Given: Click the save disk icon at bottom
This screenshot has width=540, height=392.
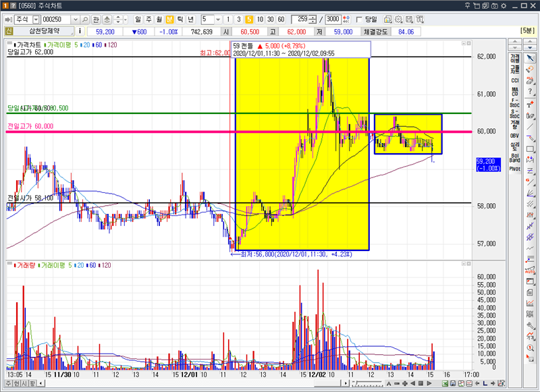Looking at the screenshot, I should tap(453, 383).
